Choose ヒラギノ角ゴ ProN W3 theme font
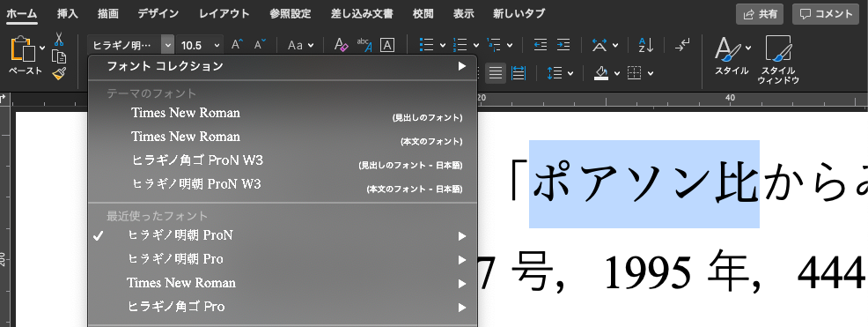Image resolution: width=868 pixels, height=327 pixels. pyautogui.click(x=283, y=160)
